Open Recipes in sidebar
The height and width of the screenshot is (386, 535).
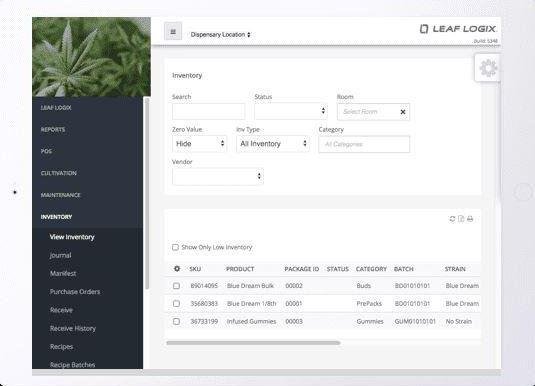(x=61, y=347)
